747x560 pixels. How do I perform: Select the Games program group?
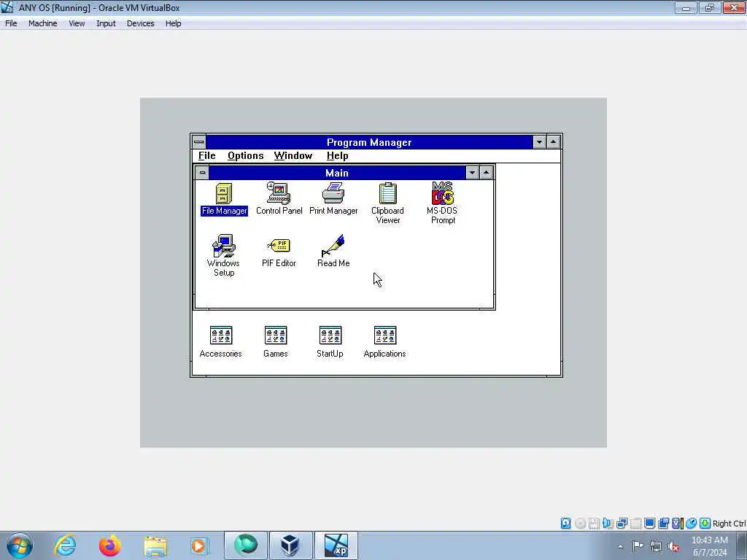coord(275,342)
